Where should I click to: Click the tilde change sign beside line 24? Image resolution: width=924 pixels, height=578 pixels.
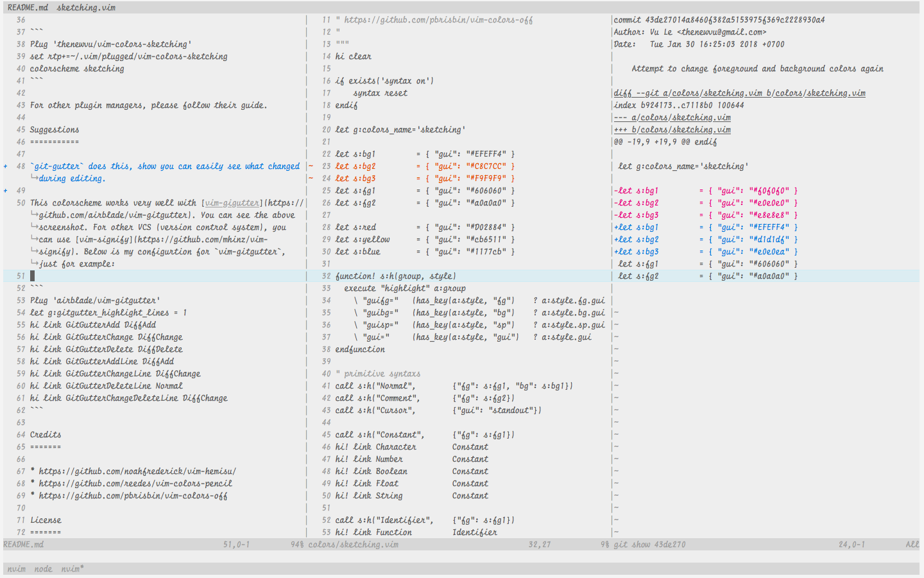pyautogui.click(x=311, y=179)
